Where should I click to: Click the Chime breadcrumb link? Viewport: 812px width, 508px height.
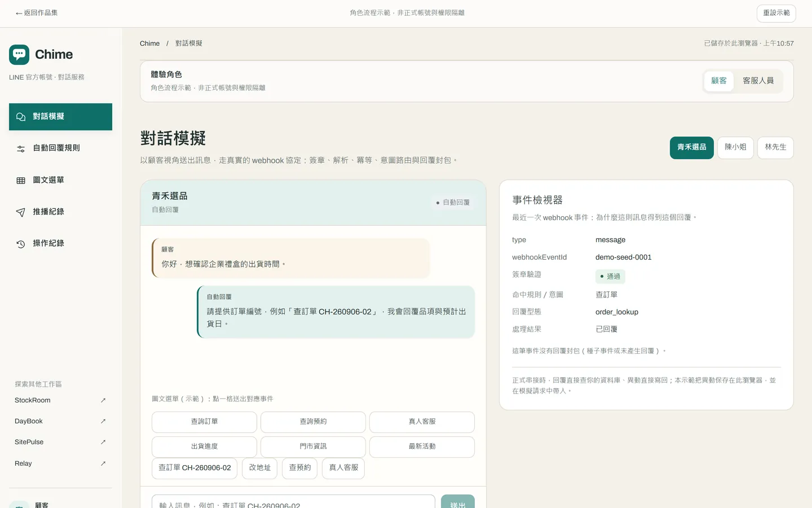click(x=149, y=43)
